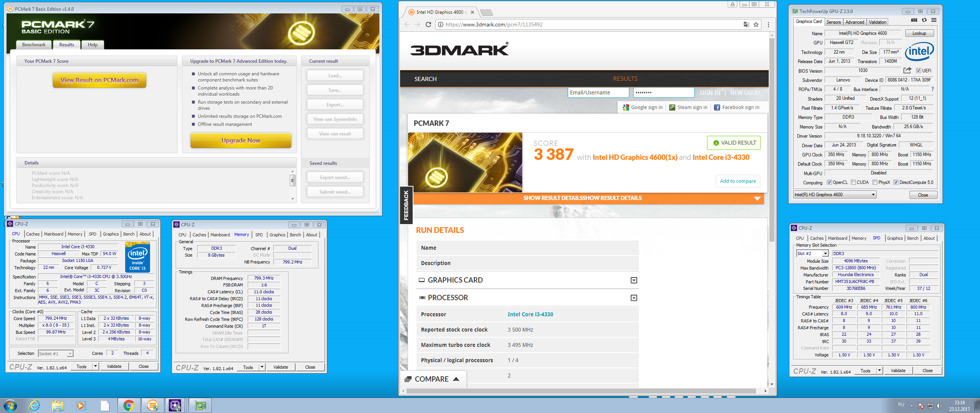The height and width of the screenshot is (413, 980).
Task: Switch to Chrome in the taskbar
Action: point(129,405)
